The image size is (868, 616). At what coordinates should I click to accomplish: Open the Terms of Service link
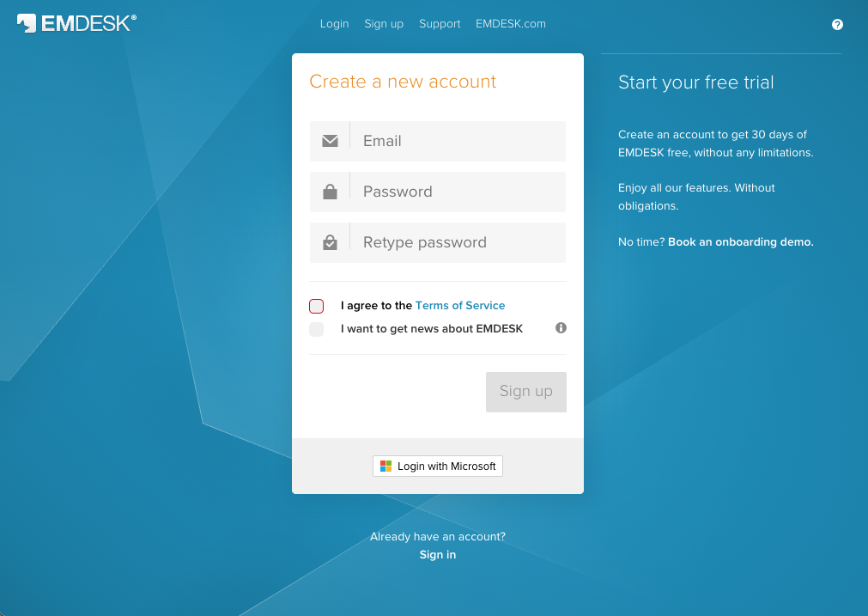tap(460, 305)
